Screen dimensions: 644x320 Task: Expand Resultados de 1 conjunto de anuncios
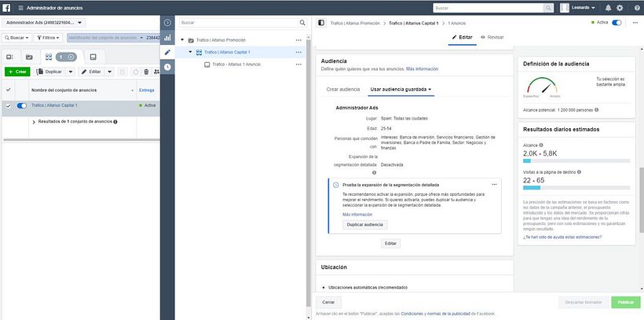point(34,122)
